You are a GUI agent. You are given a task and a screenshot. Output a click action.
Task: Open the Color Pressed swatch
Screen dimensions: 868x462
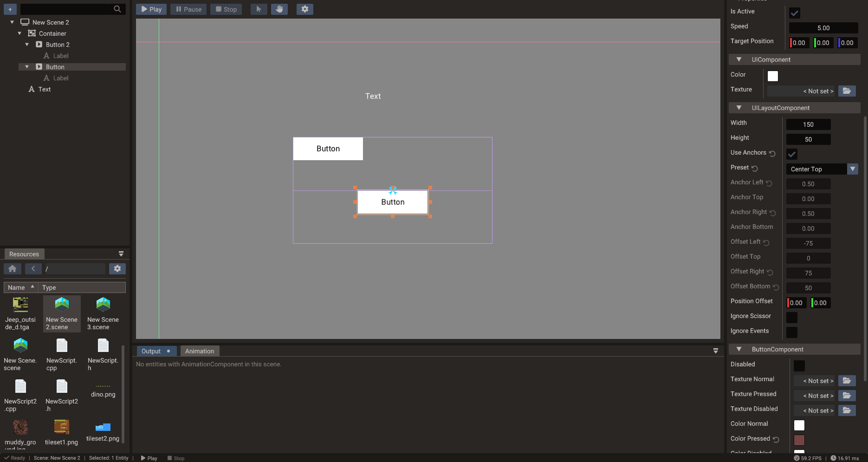799,440
